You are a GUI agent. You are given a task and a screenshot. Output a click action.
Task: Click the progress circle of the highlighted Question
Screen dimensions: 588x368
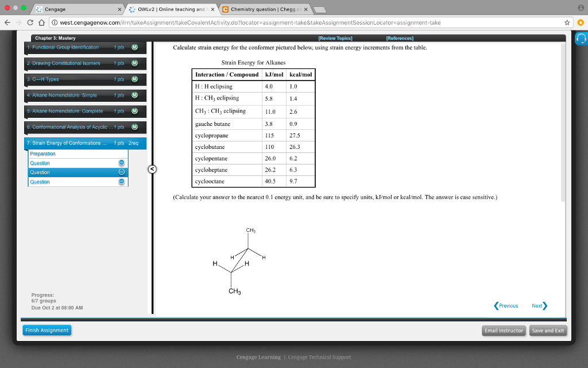[x=121, y=172]
